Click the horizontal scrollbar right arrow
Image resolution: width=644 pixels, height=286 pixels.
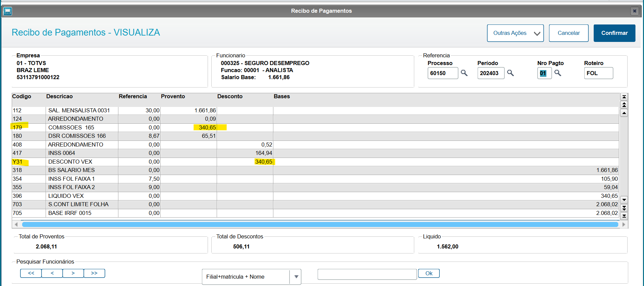click(x=624, y=224)
